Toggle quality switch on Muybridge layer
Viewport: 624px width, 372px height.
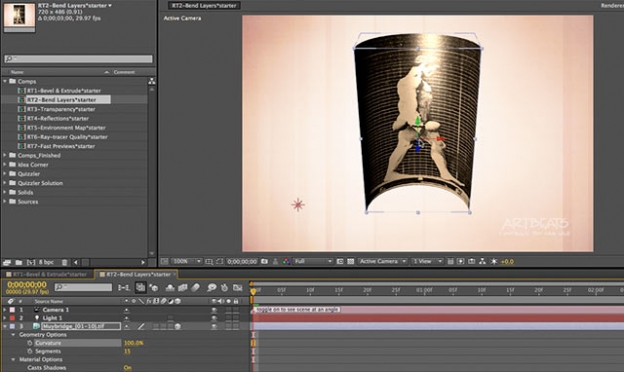pos(141,327)
